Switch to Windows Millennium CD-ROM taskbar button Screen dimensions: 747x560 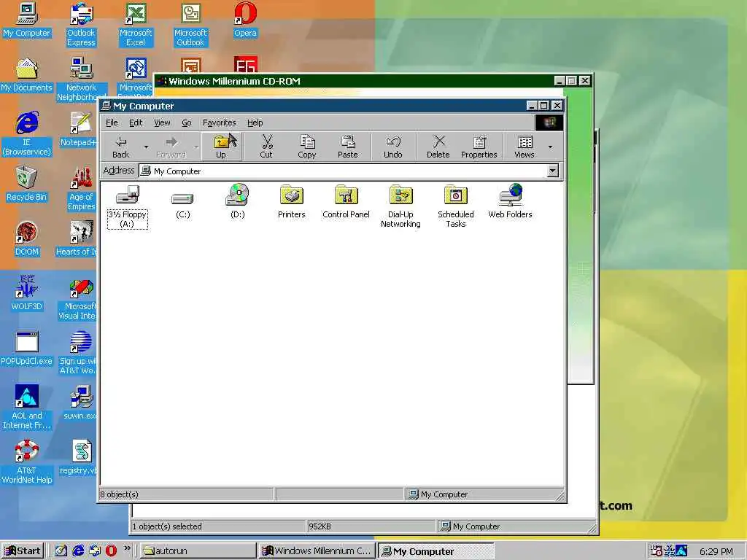(317, 551)
